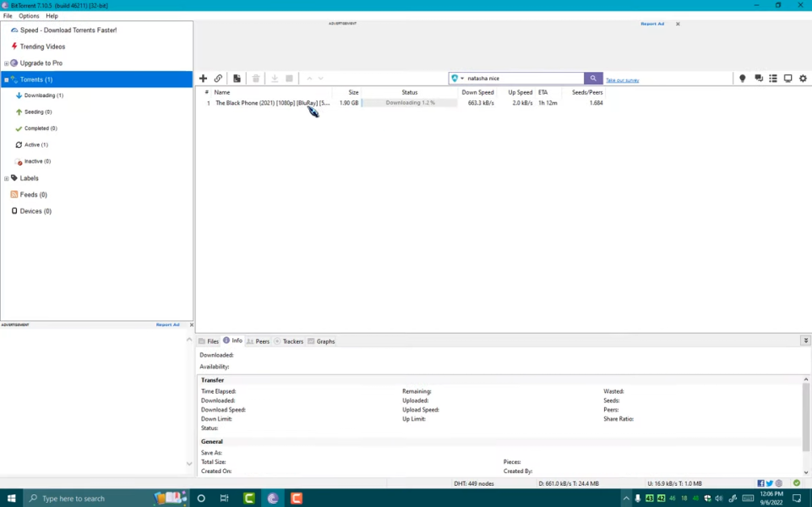Click the top Report Ad link
This screenshot has width=812, height=507.
pyautogui.click(x=652, y=24)
